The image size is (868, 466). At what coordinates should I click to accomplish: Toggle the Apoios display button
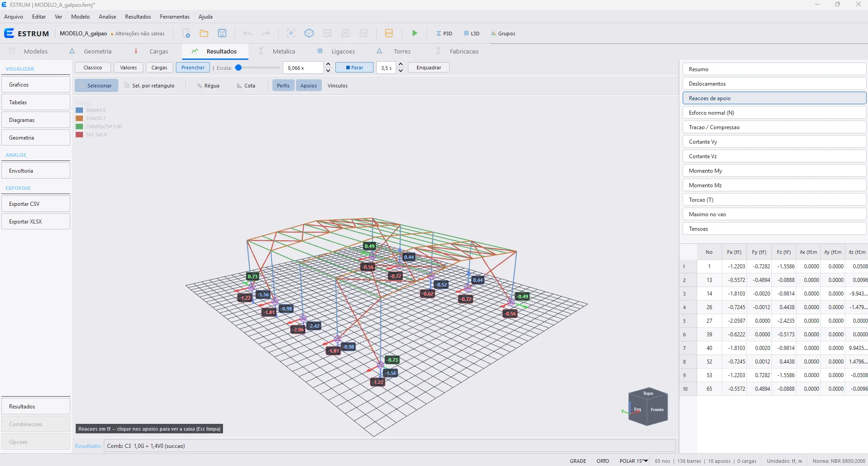[x=309, y=86]
